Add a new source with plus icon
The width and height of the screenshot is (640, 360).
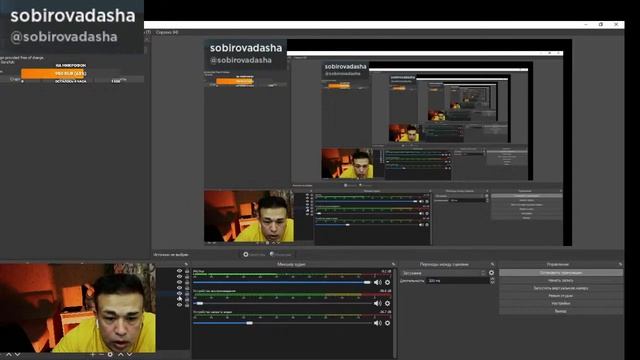93,354
